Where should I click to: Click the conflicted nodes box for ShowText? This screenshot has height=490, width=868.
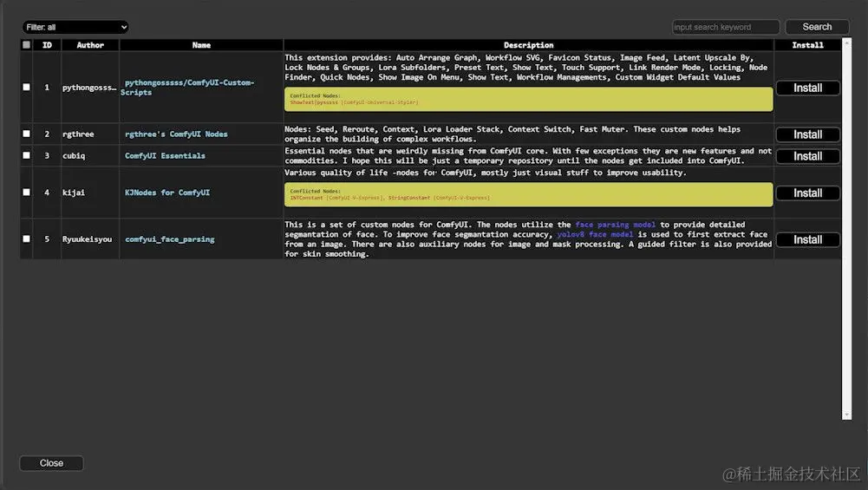point(529,99)
